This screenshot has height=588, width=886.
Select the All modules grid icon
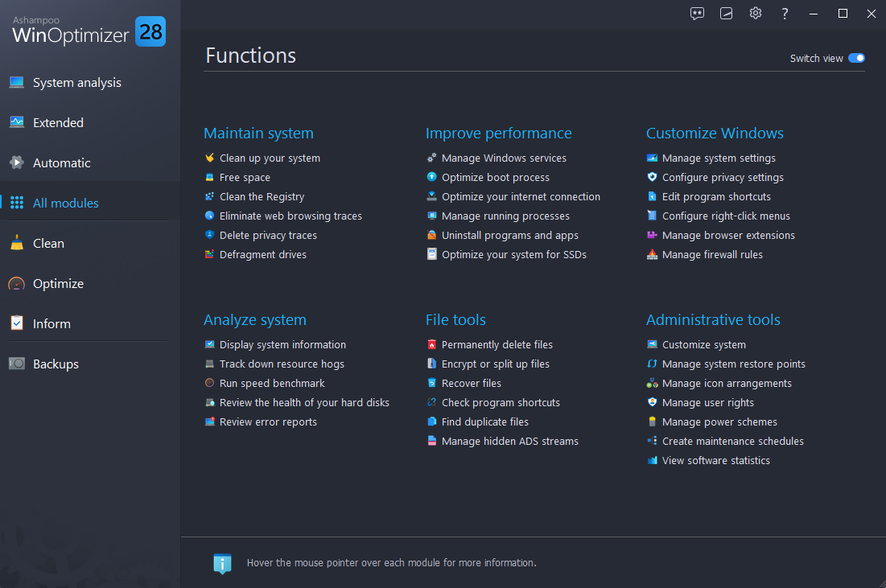pos(17,203)
